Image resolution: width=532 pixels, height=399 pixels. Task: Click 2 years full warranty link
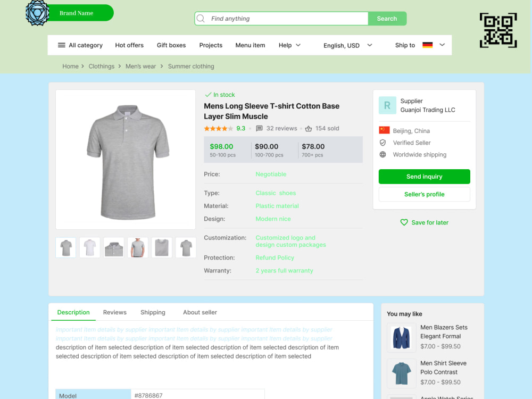pos(284,270)
